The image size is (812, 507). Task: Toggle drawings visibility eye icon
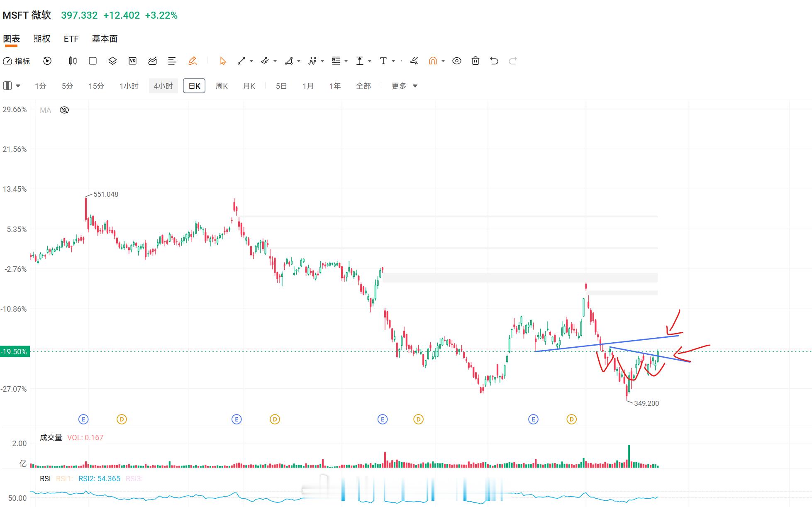click(x=457, y=61)
